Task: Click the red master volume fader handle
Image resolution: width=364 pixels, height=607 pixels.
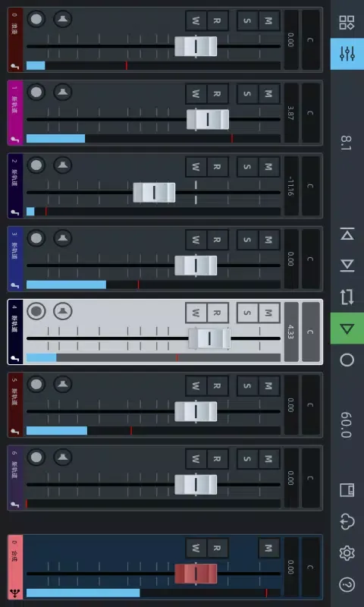Action: (196, 574)
